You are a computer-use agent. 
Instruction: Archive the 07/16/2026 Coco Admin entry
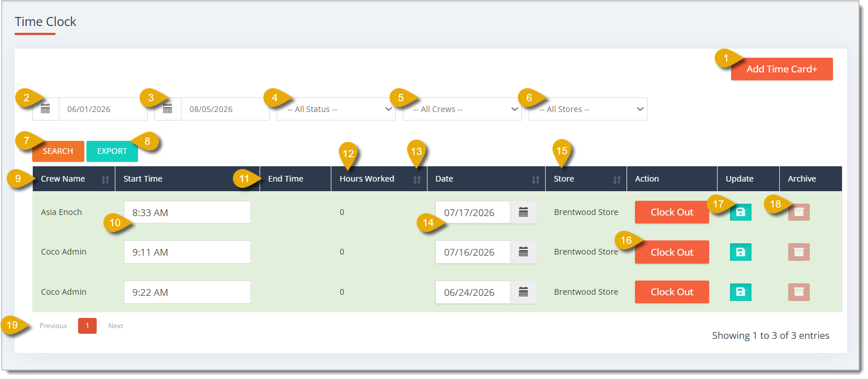click(x=799, y=252)
